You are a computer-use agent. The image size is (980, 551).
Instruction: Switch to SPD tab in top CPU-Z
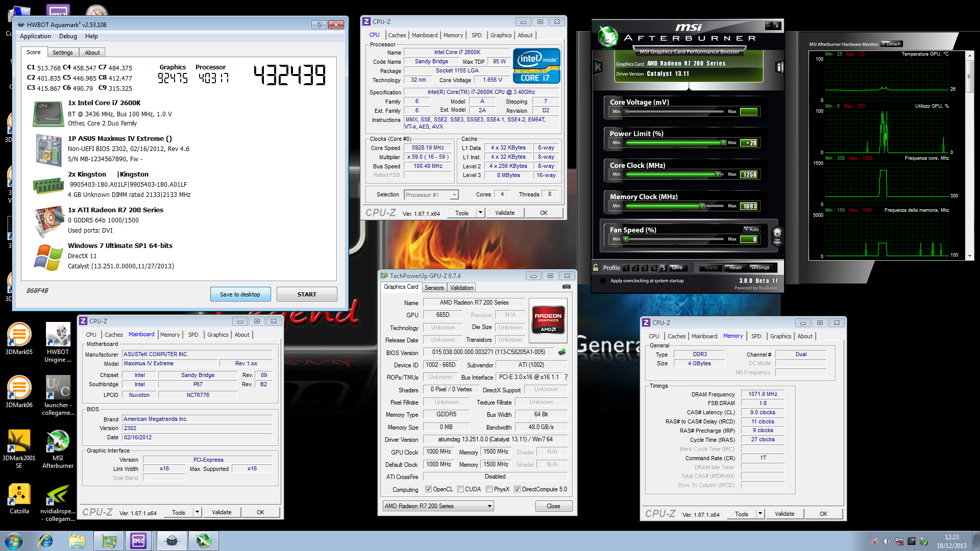coord(476,35)
